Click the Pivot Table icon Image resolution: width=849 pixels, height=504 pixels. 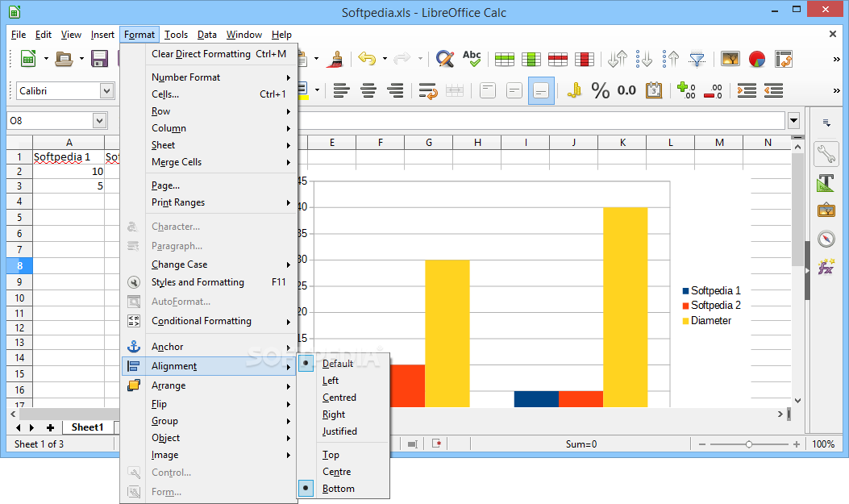click(x=784, y=59)
